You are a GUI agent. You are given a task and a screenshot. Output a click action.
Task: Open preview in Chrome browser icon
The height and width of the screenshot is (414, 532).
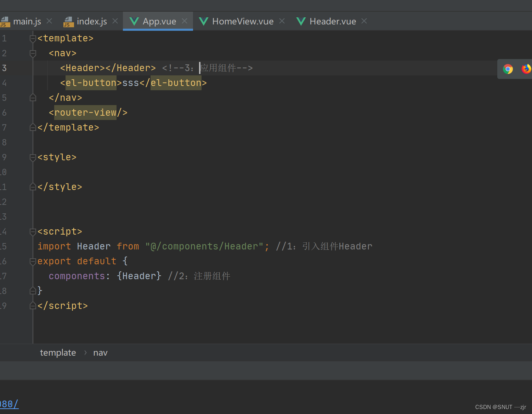[x=508, y=69]
